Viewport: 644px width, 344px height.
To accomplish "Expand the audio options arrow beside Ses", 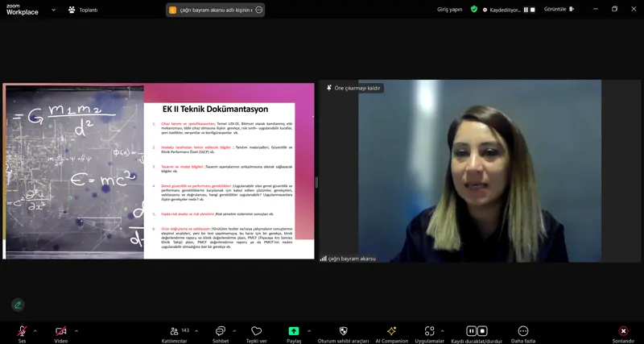I will [35, 331].
